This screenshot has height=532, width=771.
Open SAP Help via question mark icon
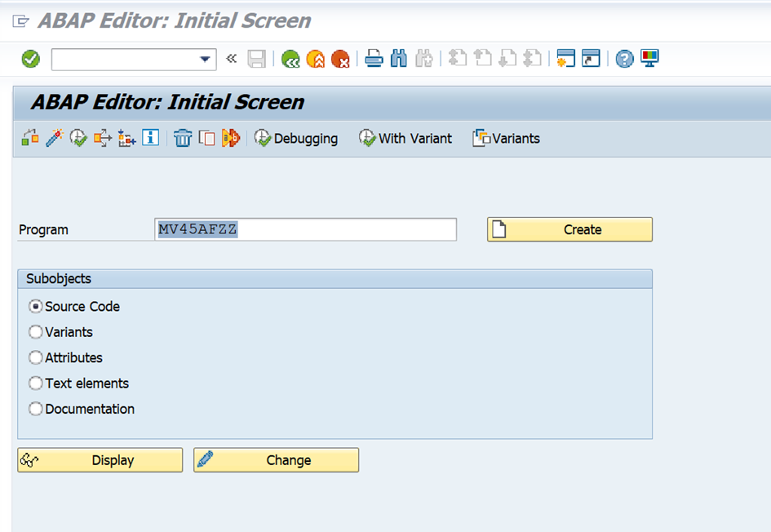pos(623,58)
